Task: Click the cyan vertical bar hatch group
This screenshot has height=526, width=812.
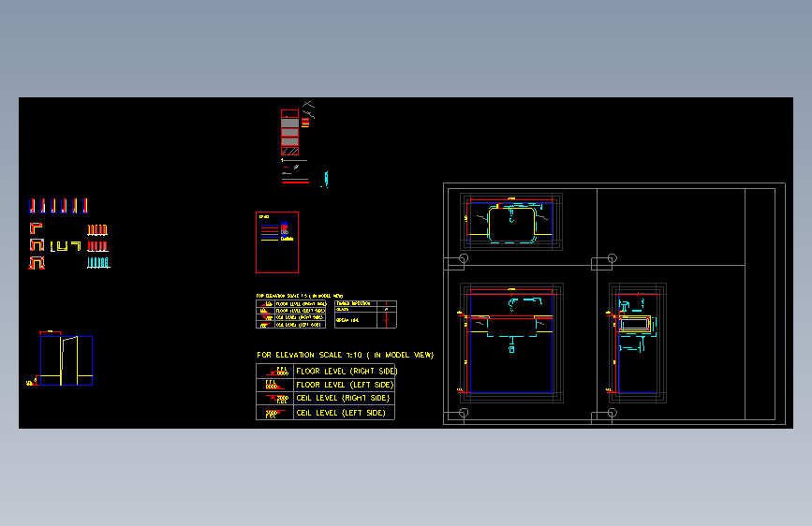Action: [98, 263]
